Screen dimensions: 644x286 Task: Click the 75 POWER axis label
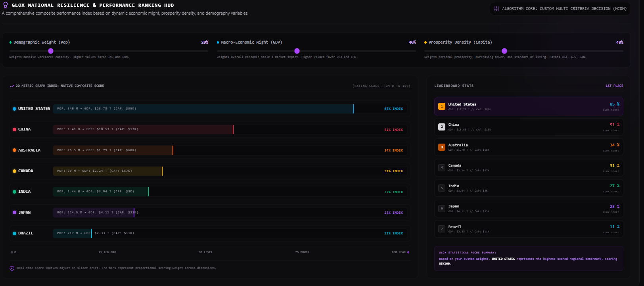pos(302,252)
